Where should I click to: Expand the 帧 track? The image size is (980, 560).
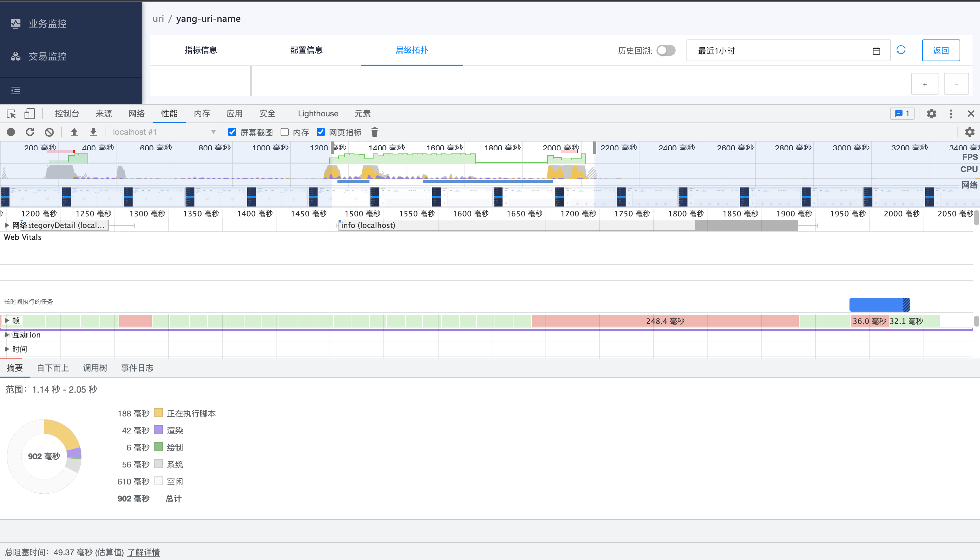click(x=6, y=321)
